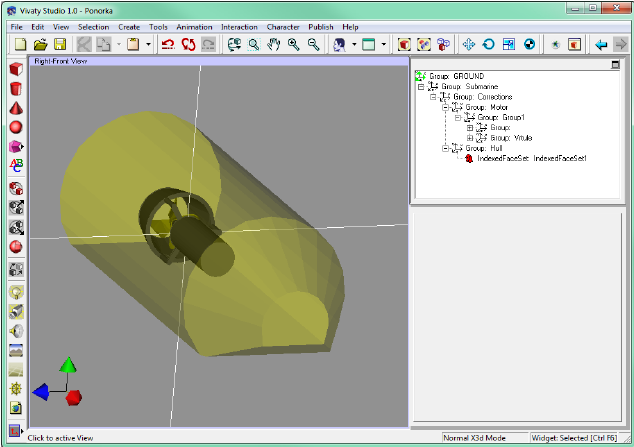The width and height of the screenshot is (634, 447).
Task: Save the scene with the floppy disk icon
Action: pyautogui.click(x=60, y=44)
